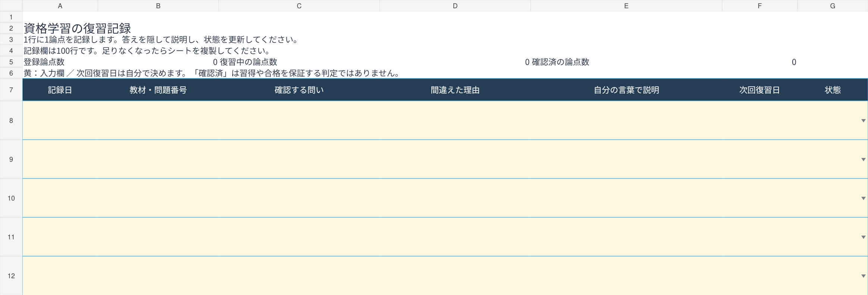Select the column G header
The width and height of the screenshot is (868, 295).
(x=833, y=6)
